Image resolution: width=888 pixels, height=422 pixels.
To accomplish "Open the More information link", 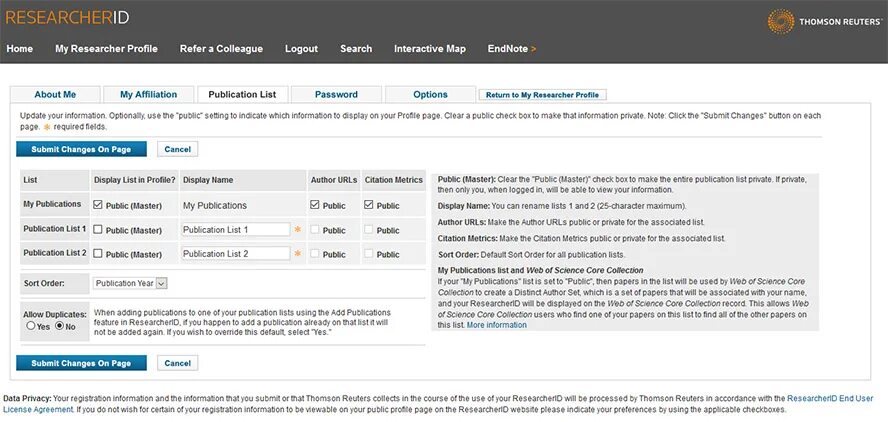I will point(496,325).
